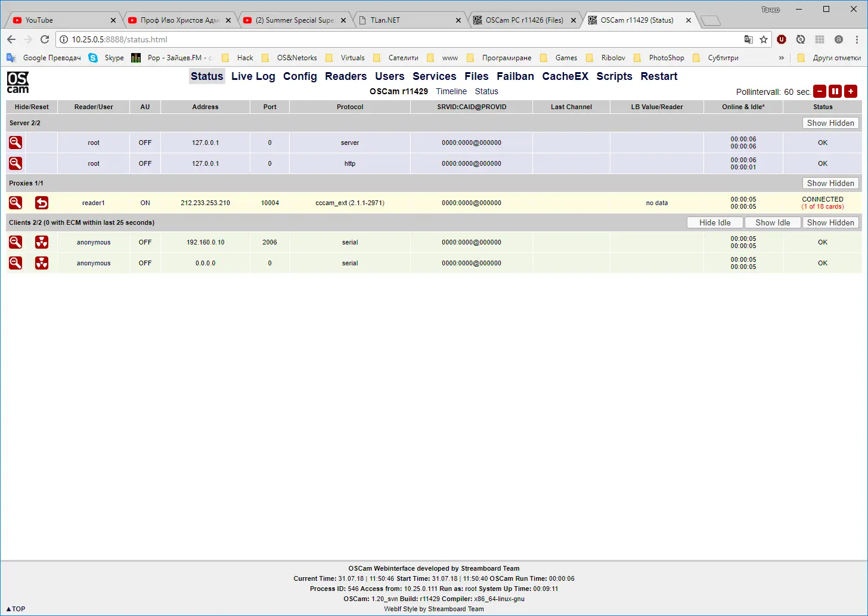
Task: Decrease poll interval with minus button
Action: 820,91
